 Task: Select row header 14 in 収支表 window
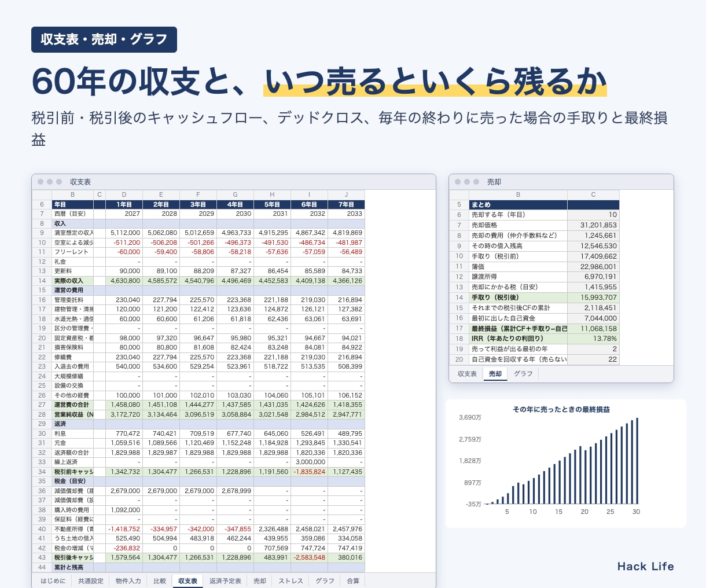click(42, 281)
